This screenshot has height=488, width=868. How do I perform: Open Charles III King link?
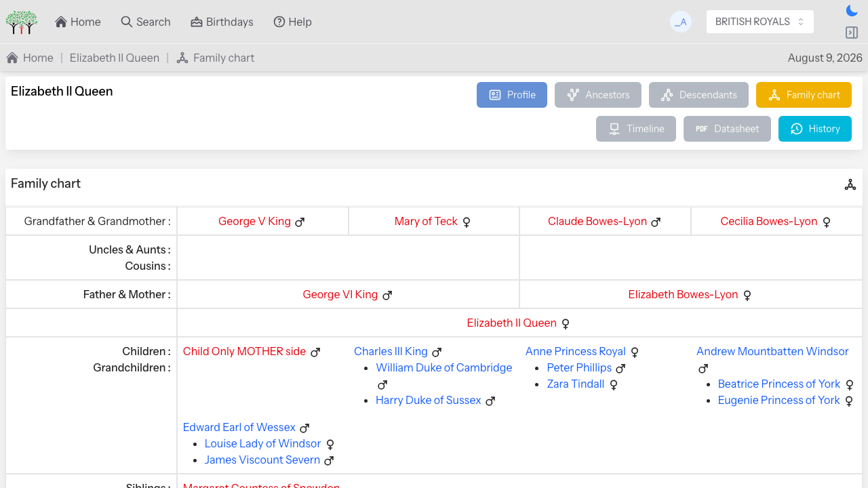pos(391,351)
